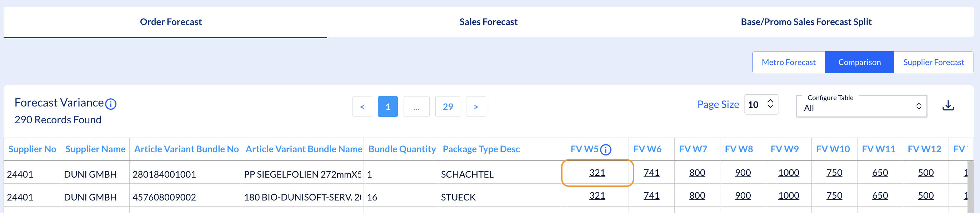This screenshot has width=980, height=213.
Task: Open highlighted FV W5 value 321
Action: [x=597, y=173]
